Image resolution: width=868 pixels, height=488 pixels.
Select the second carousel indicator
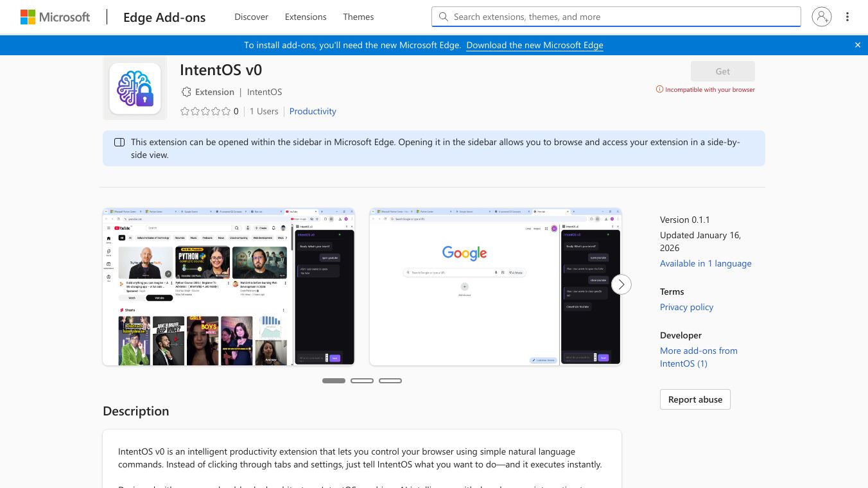click(x=362, y=381)
